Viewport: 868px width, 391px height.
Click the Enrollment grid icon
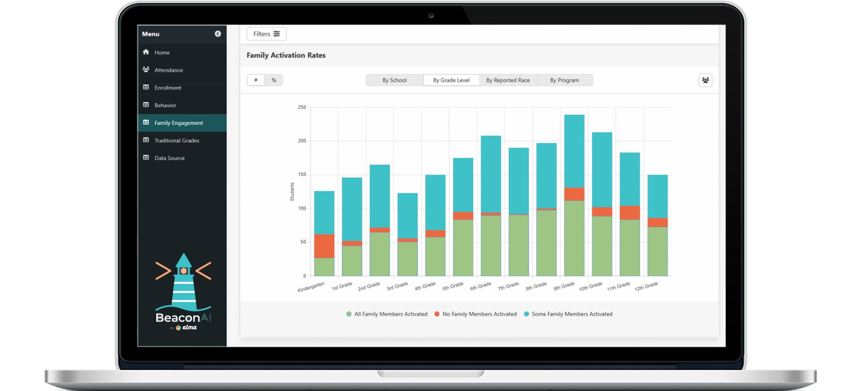tap(146, 87)
